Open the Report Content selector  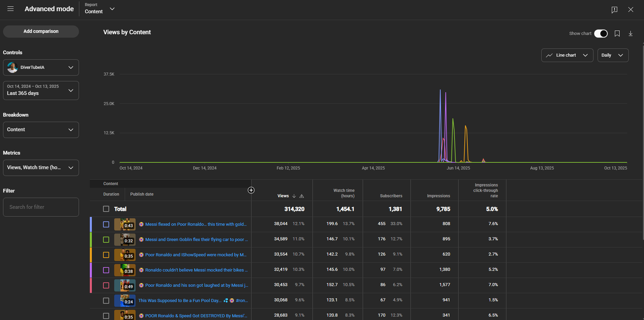(x=99, y=9)
